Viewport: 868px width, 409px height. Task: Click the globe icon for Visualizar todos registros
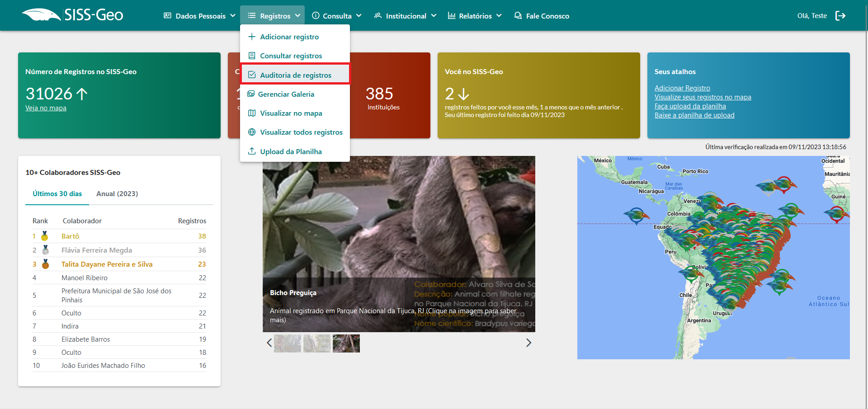point(252,132)
